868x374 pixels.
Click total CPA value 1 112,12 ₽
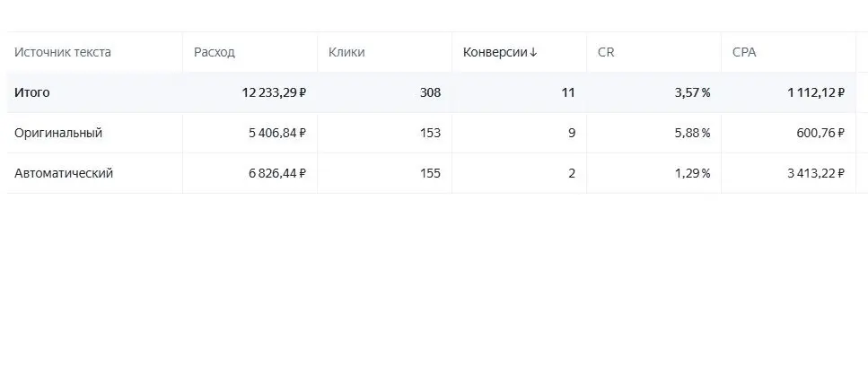pos(816,92)
